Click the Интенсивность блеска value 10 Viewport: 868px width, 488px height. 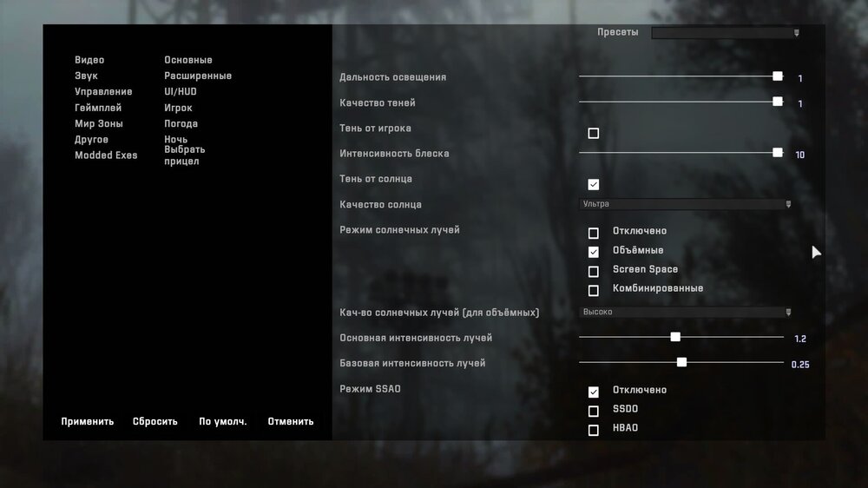800,155
